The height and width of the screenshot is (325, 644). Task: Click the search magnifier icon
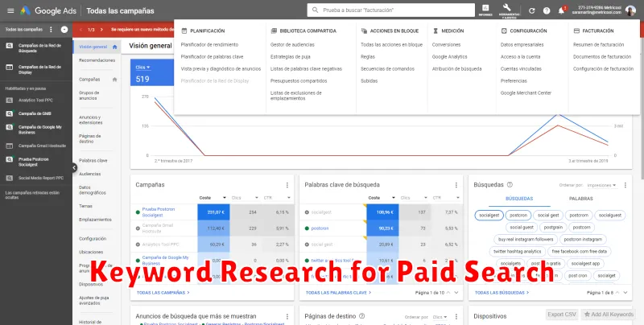tap(315, 10)
